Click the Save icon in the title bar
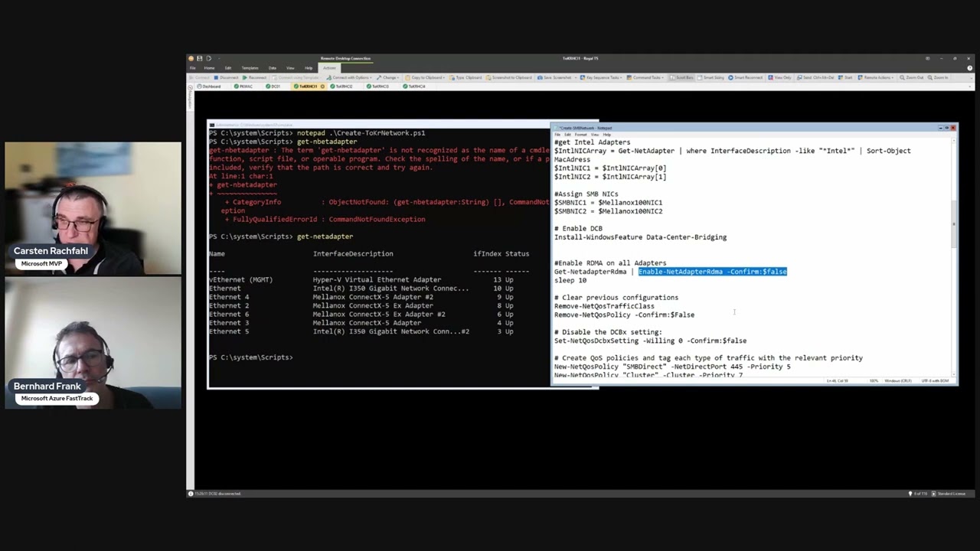Screen dimensions: 980x551 (x=199, y=58)
